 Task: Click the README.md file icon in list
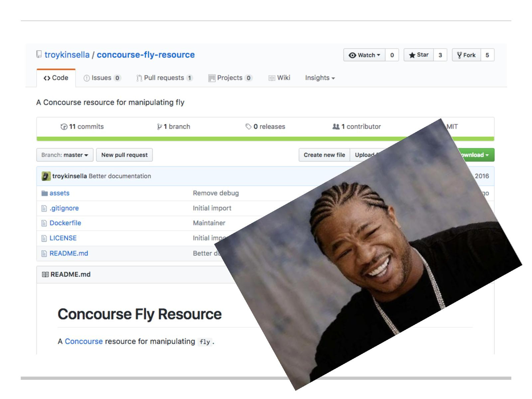(x=44, y=254)
